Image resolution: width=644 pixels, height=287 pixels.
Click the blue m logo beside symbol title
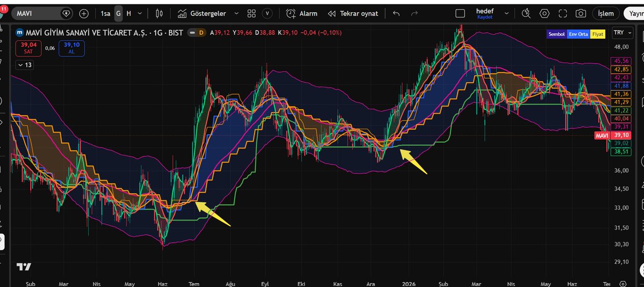[19, 32]
